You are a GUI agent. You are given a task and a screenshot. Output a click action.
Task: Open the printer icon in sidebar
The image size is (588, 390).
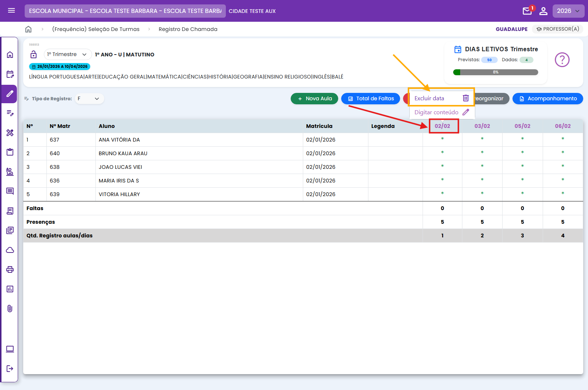[10, 269]
